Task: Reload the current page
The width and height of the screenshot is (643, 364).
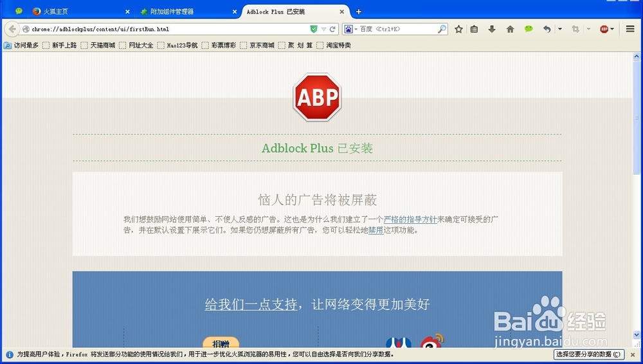Action: pyautogui.click(x=332, y=29)
